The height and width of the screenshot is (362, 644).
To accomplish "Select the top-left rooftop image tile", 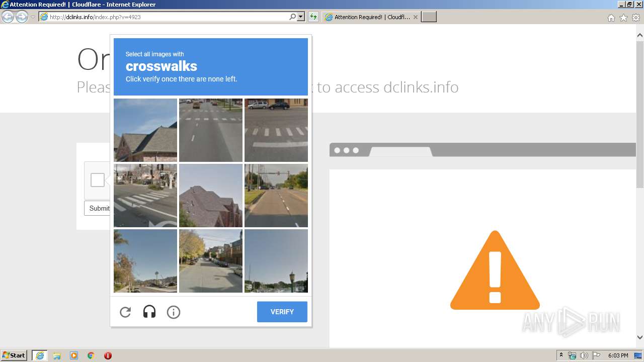I will (145, 130).
